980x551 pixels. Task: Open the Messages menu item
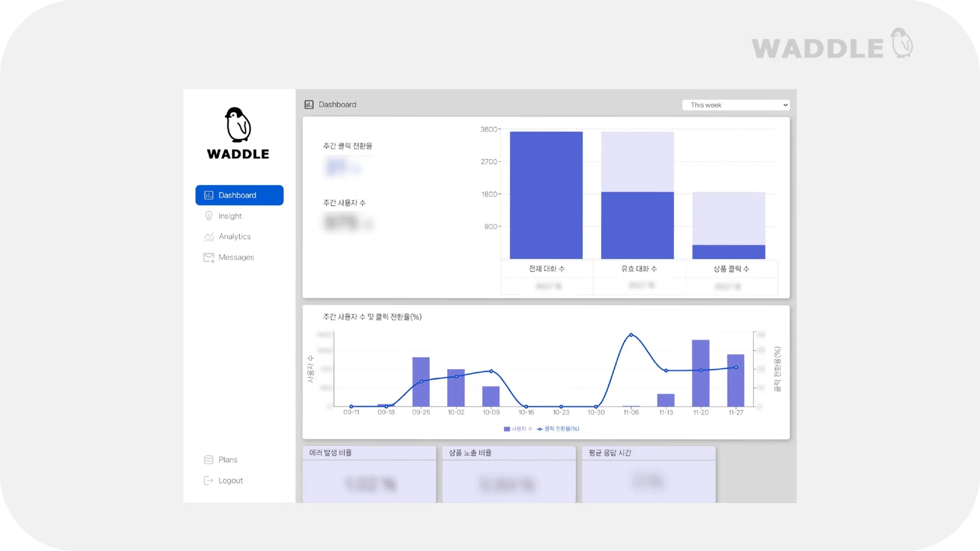point(236,258)
